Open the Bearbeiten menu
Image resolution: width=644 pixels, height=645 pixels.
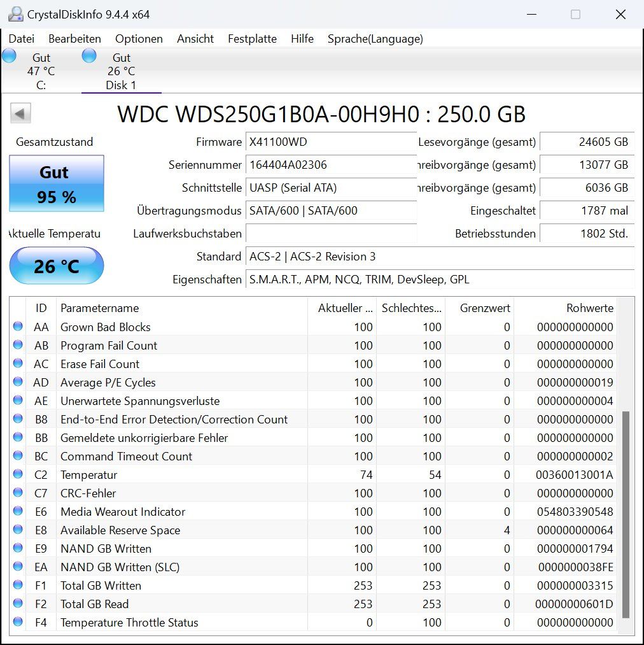click(x=74, y=39)
